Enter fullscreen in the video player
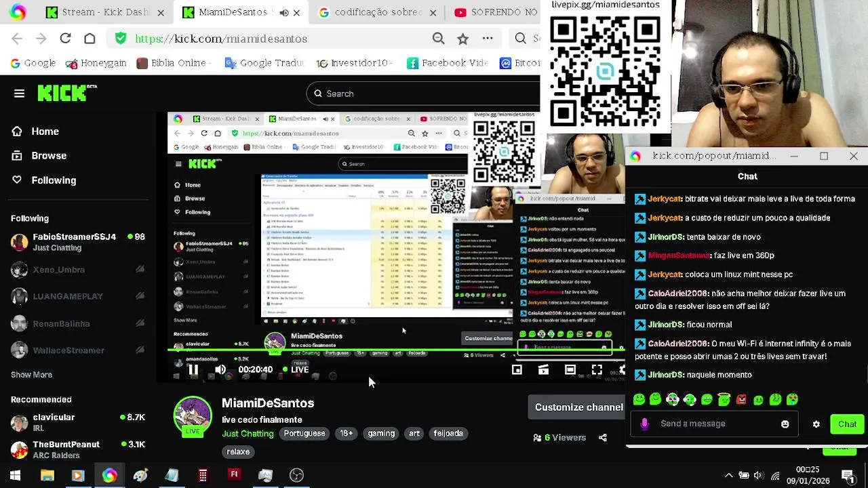 (597, 370)
